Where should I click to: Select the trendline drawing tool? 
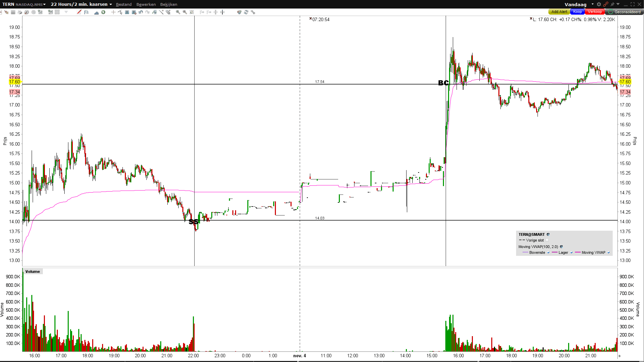click(161, 12)
